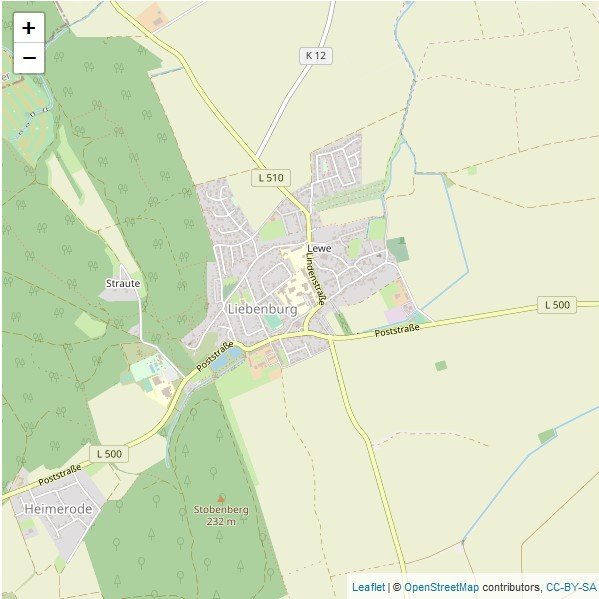Click the K 12 road shield
This screenshot has height=599, width=599.
coord(316,56)
